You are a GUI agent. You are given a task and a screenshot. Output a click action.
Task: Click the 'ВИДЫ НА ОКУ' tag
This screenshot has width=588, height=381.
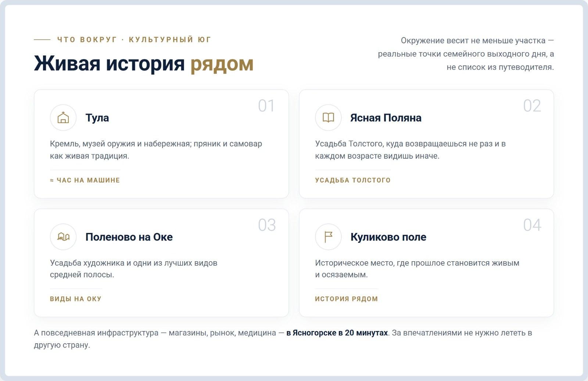click(76, 299)
